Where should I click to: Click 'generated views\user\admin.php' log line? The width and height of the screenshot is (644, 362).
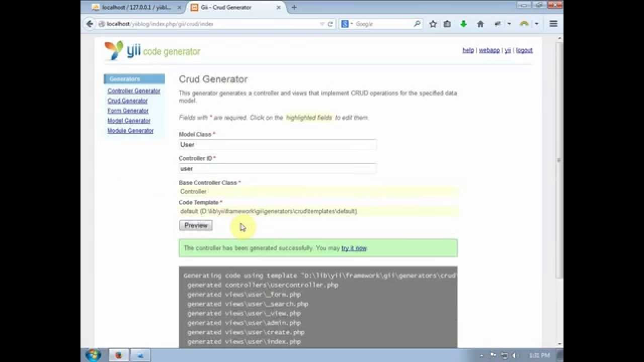click(x=244, y=323)
